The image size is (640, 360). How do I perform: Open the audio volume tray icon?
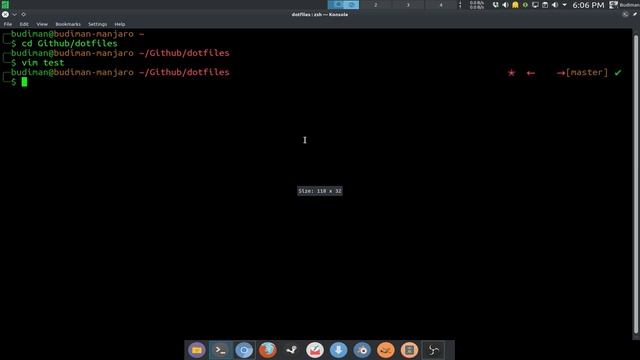coord(505,5)
